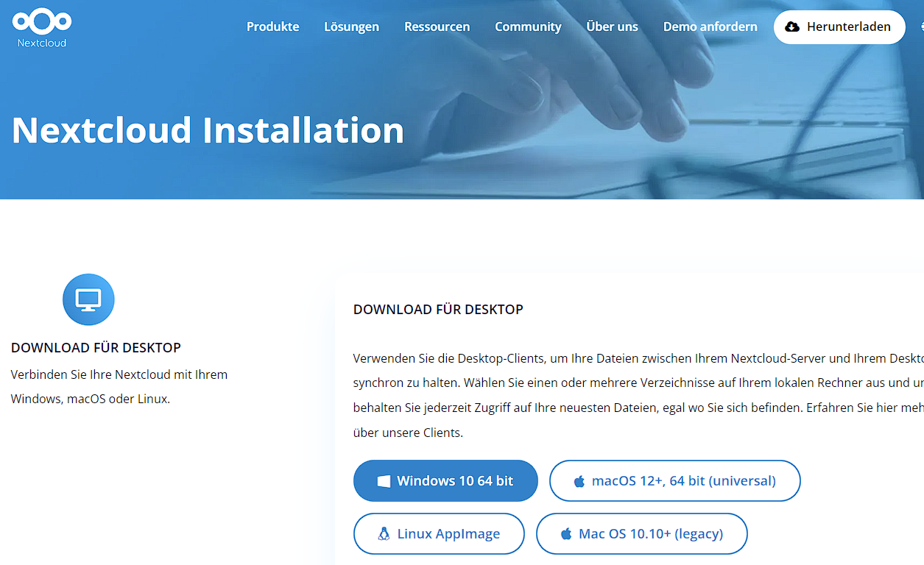924x565 pixels.
Task: Click the text mentioning Windows, macOS oder Linux
Action: point(90,399)
